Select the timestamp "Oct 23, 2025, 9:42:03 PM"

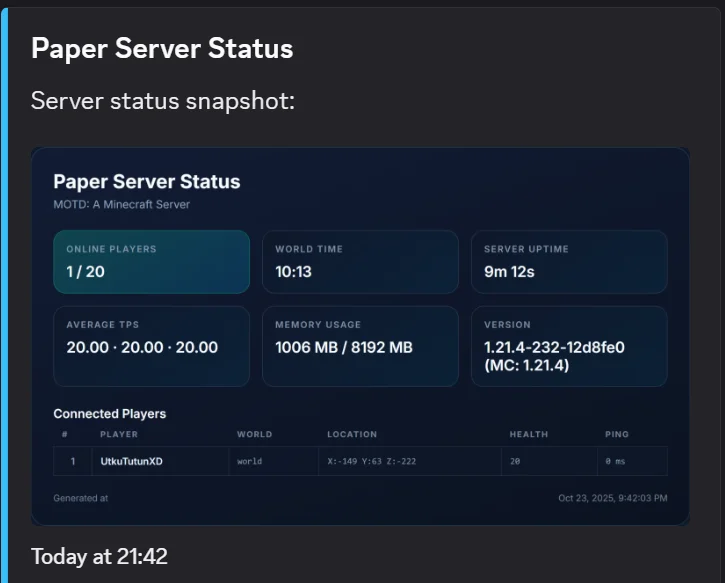tap(613, 498)
